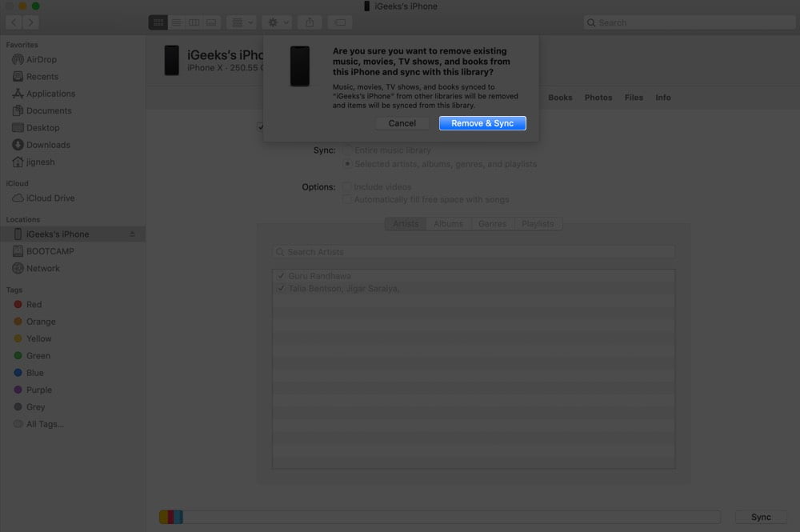Click Cancel in the dialog

[402, 123]
